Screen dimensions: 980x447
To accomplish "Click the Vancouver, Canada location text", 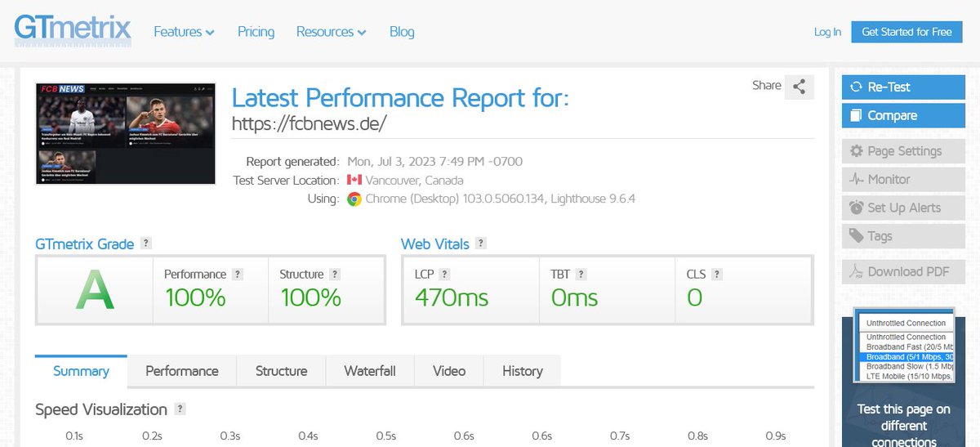I will click(414, 180).
